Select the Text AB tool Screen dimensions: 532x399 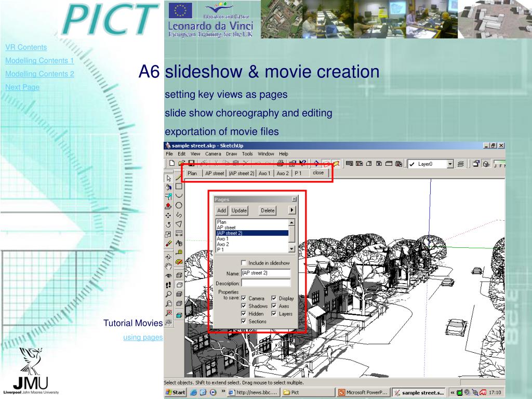pyautogui.click(x=179, y=243)
